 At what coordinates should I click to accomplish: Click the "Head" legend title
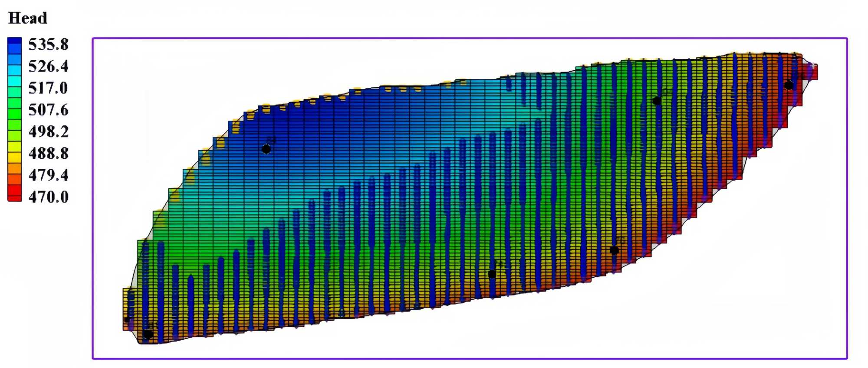27,18
